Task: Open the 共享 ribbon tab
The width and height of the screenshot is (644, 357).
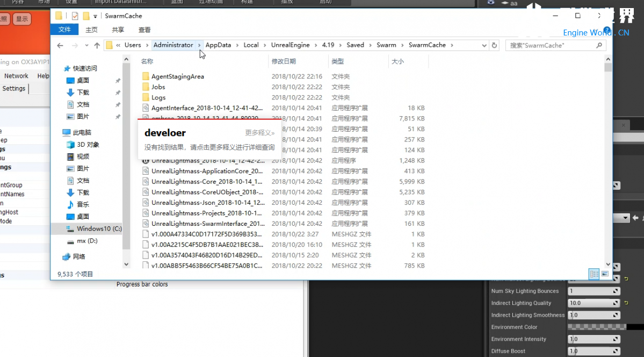Action: coord(118,30)
